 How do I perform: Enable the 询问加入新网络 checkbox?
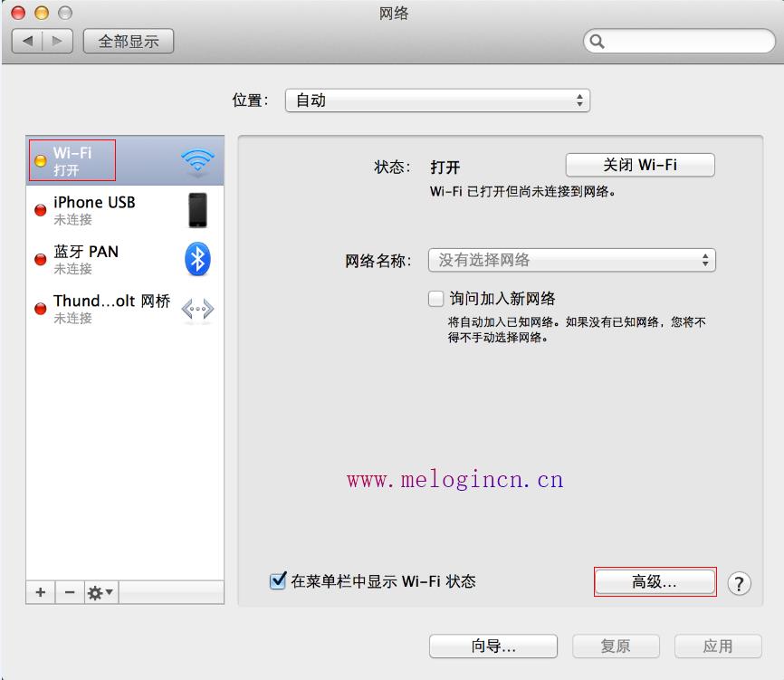point(436,299)
